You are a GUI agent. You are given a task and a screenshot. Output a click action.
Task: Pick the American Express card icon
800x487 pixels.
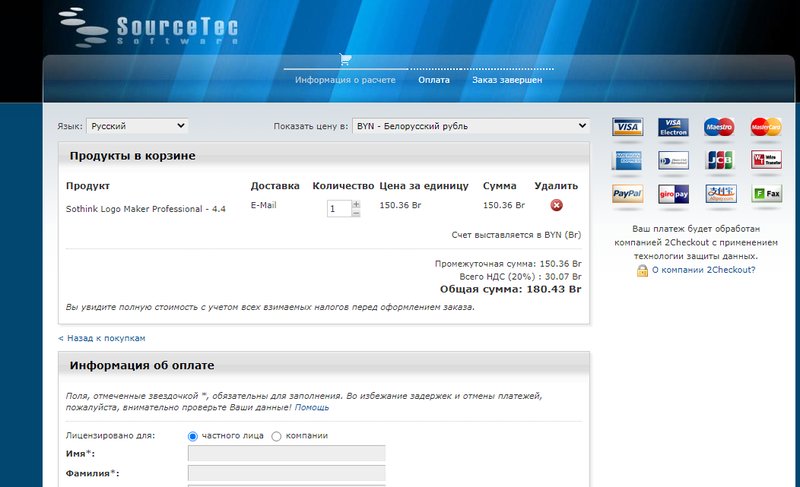pos(628,160)
